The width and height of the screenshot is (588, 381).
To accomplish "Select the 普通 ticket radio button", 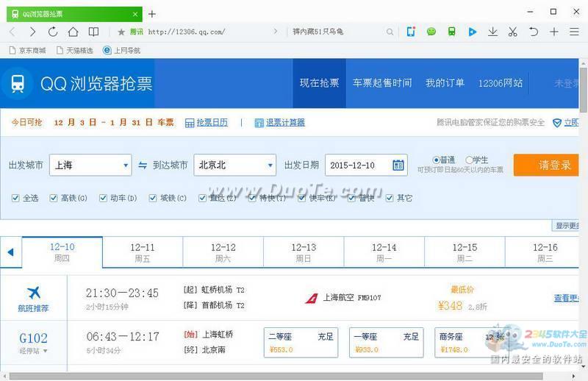I will tap(436, 160).
